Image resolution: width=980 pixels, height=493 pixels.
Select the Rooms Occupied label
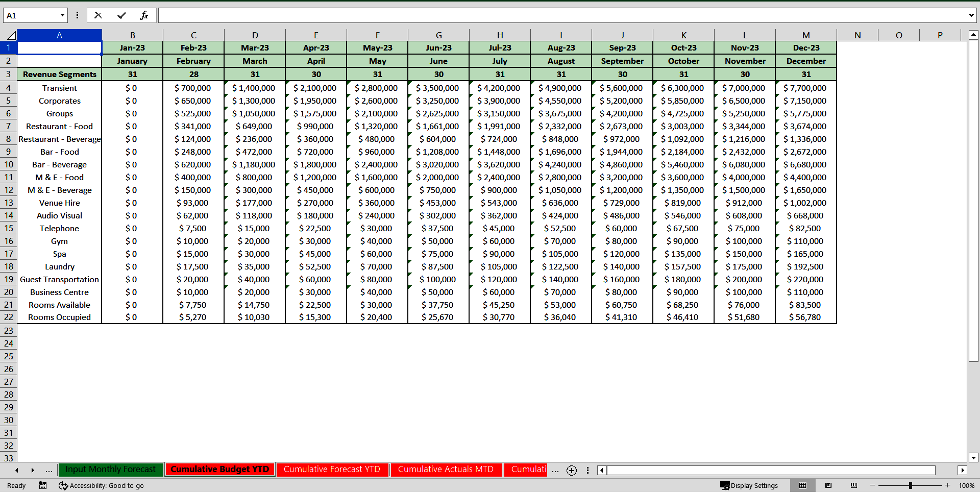point(60,317)
